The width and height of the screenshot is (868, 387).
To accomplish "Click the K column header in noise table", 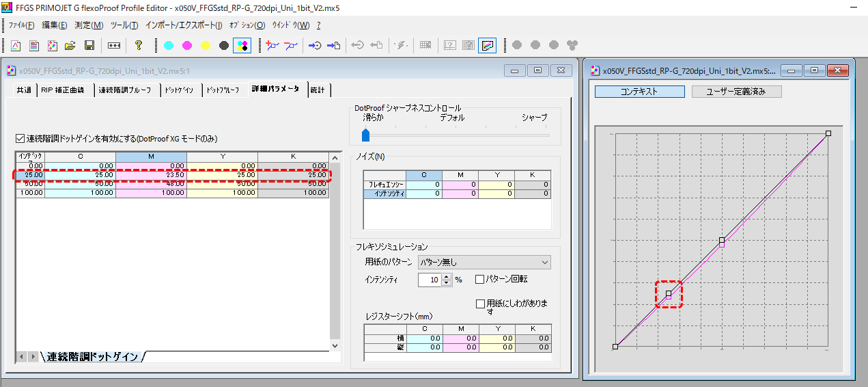I will coord(533,176).
